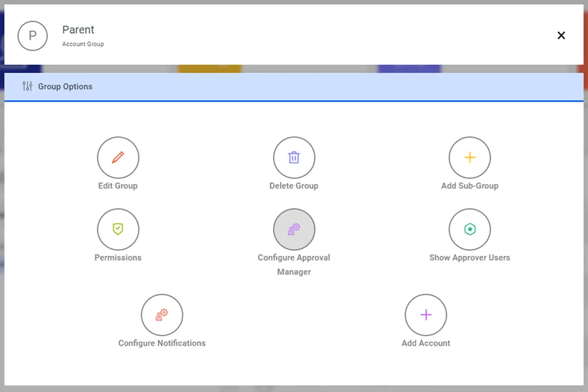Click the 'Permissions' label
This screenshot has width=588, height=392.
(x=118, y=258)
